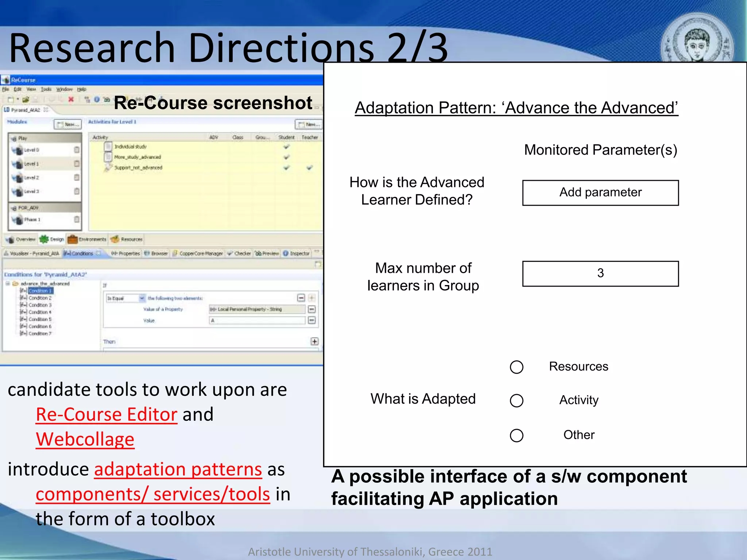Click the Support_not_advanced activity icon
The width and height of the screenshot is (747, 560).
(108, 167)
